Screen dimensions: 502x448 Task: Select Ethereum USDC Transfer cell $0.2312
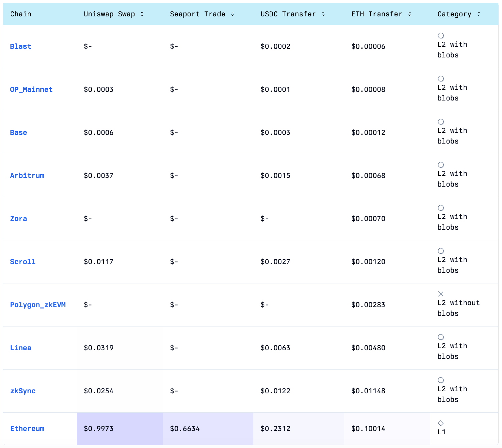click(299, 429)
